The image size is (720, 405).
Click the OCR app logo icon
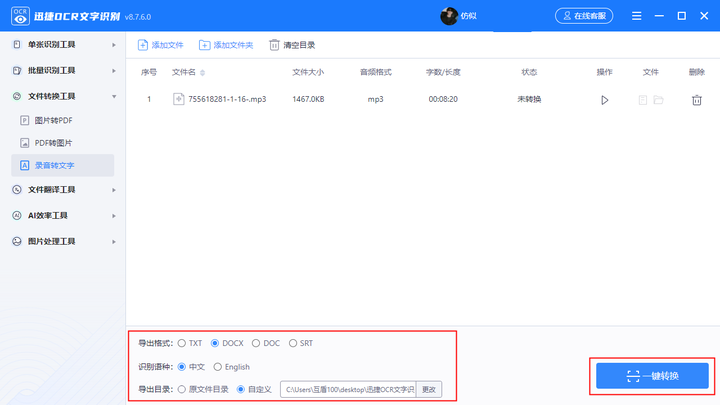pos(20,16)
